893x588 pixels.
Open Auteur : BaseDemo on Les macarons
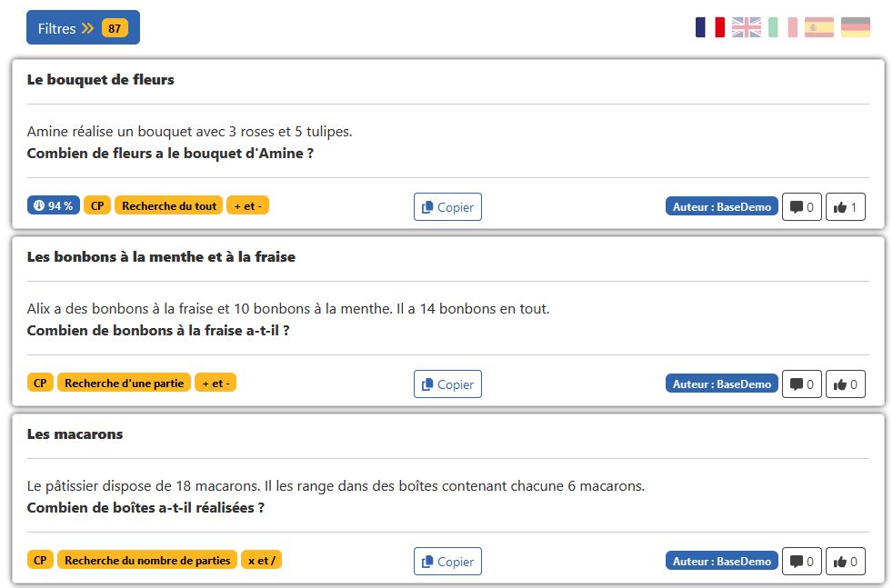click(721, 562)
